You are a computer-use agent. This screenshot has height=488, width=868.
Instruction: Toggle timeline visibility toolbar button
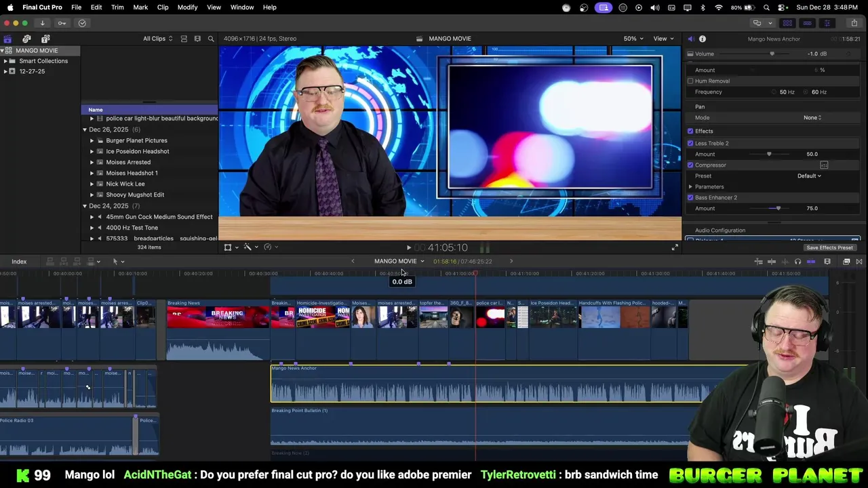[807, 23]
